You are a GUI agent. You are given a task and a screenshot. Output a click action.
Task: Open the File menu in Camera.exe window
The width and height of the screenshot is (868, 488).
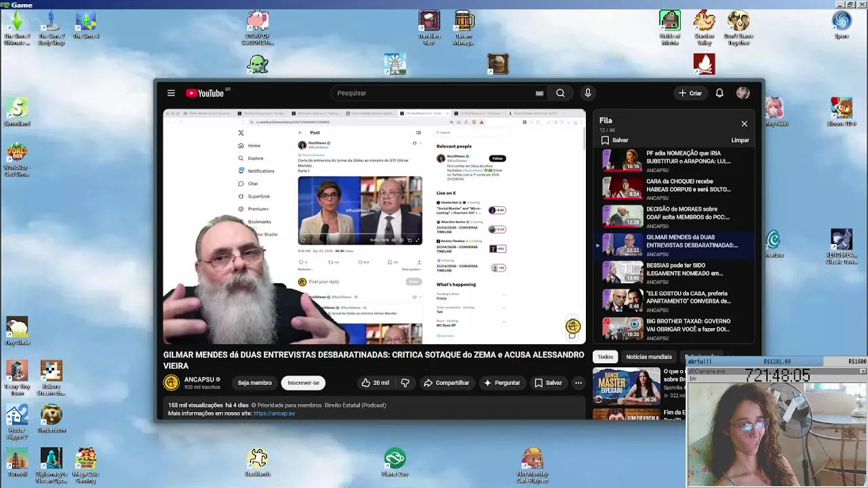tap(693, 378)
